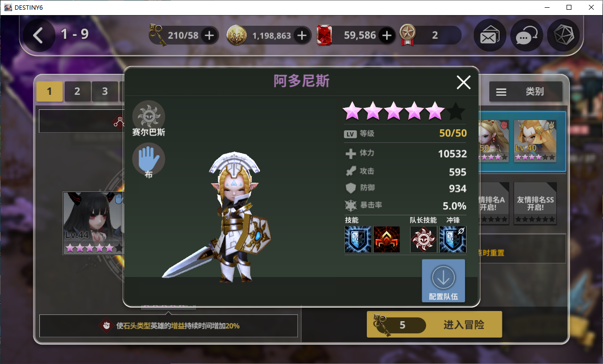The image size is (603, 364).
Task: Open the mail envelope icon
Action: [490, 35]
